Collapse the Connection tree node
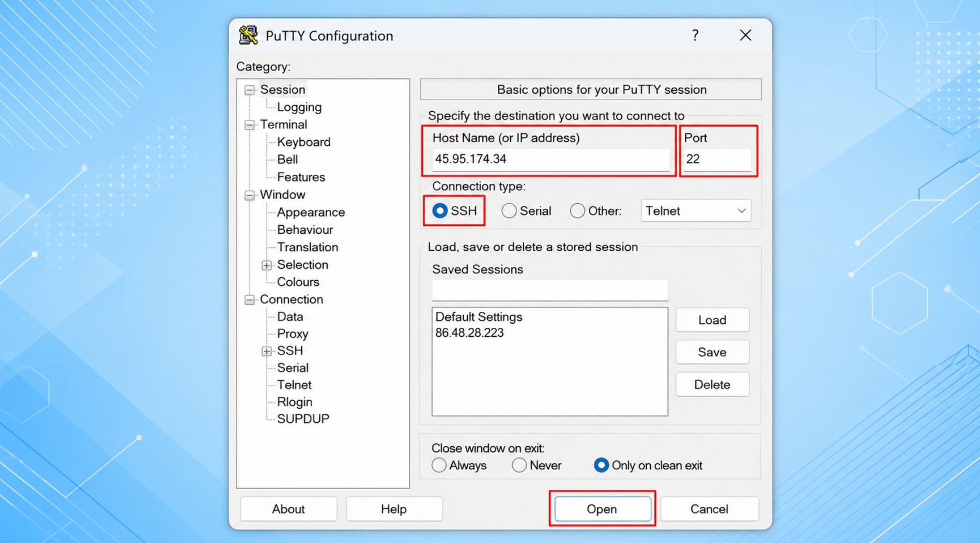 coord(250,300)
